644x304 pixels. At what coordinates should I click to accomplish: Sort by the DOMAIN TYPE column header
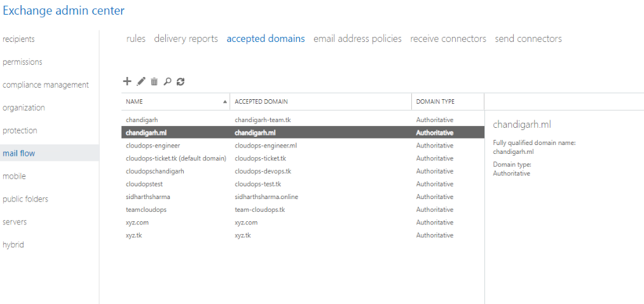435,102
